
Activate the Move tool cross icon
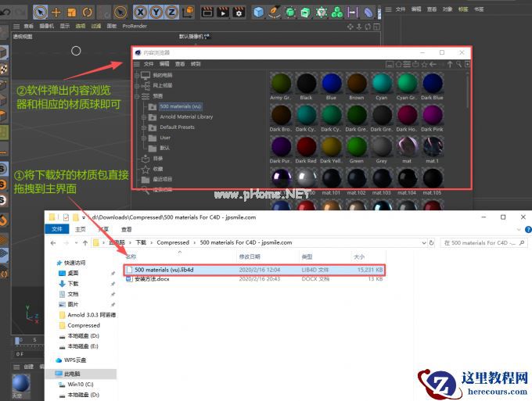coord(56,13)
